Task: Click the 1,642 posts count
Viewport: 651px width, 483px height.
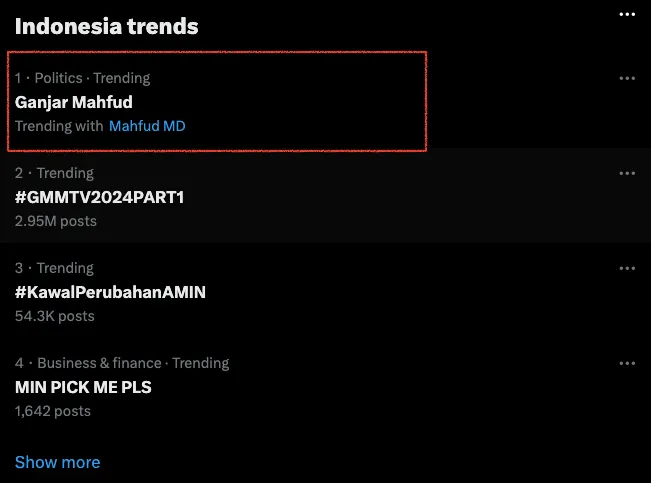Action: 53,411
